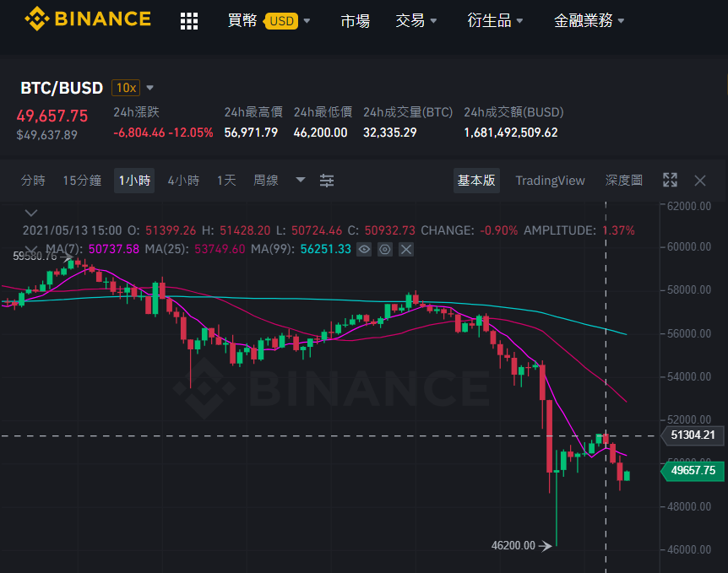The image size is (728, 573).
Task: Click the 49657.75 current price tag
Action: point(693,471)
